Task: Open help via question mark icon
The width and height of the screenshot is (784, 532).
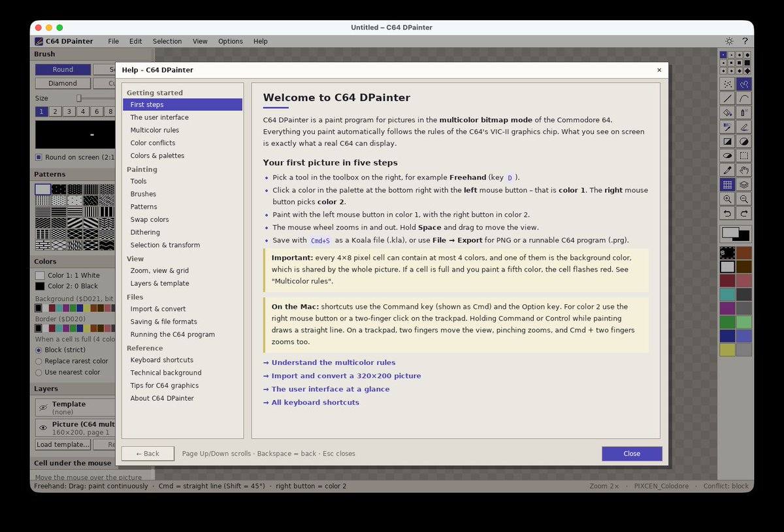Action: coord(745,41)
